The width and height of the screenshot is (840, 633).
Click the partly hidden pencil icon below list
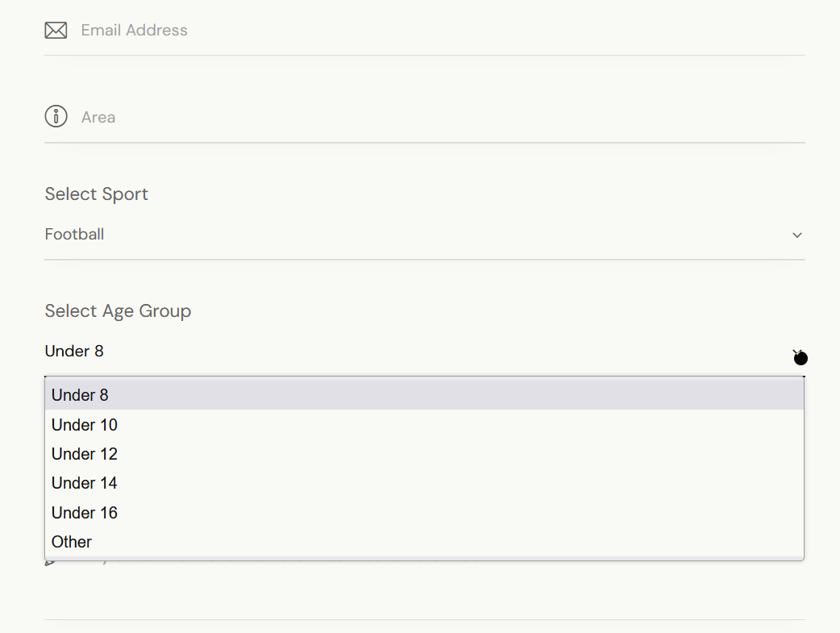[x=50, y=561]
